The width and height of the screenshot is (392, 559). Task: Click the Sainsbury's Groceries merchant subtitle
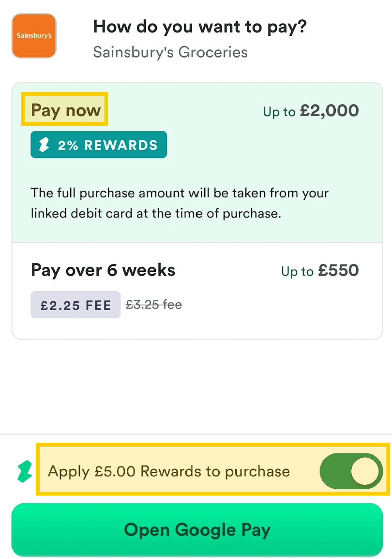[x=170, y=52]
